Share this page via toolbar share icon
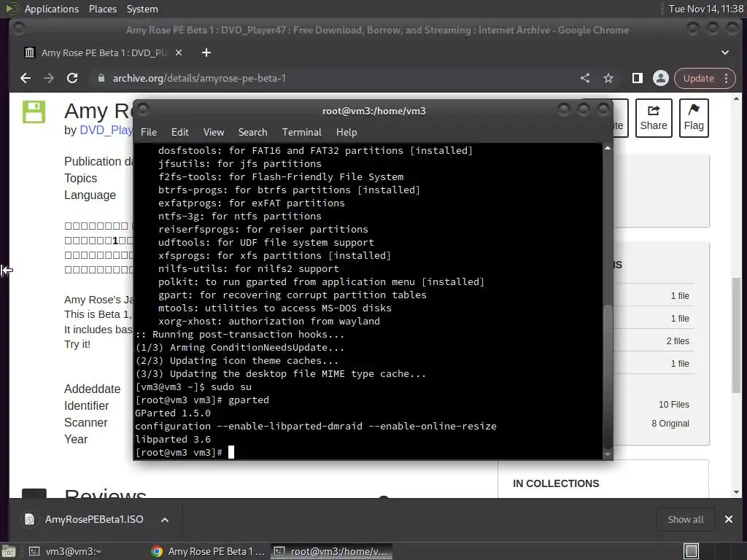This screenshot has width=747, height=560. point(585,78)
